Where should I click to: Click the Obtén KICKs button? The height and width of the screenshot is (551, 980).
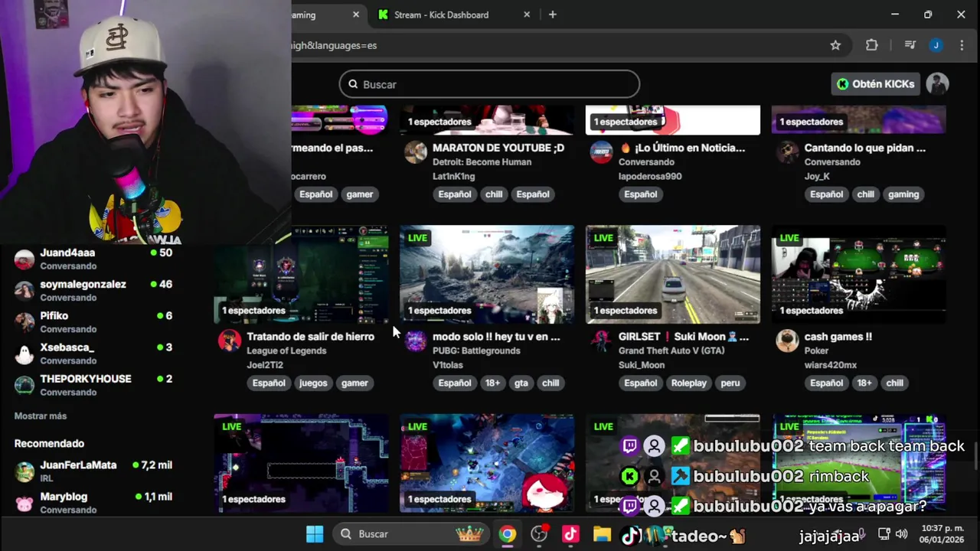pyautogui.click(x=876, y=84)
